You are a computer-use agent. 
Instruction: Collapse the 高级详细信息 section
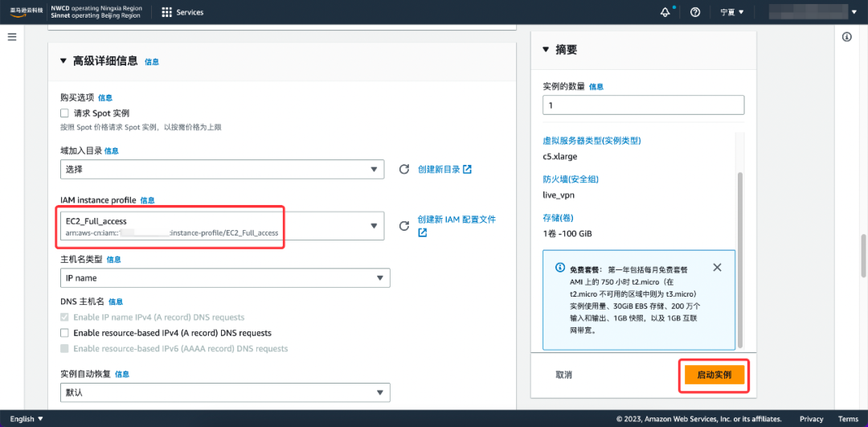tap(63, 61)
